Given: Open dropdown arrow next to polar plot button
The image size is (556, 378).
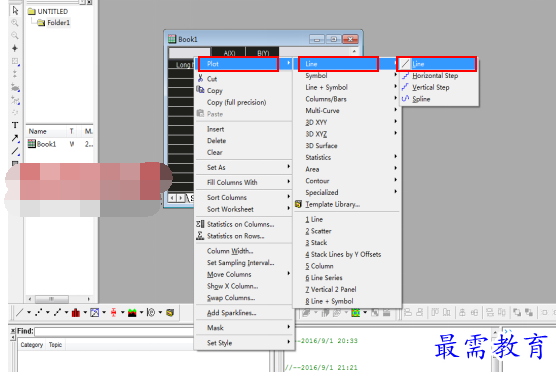Looking at the screenshot, I should click(160, 312).
